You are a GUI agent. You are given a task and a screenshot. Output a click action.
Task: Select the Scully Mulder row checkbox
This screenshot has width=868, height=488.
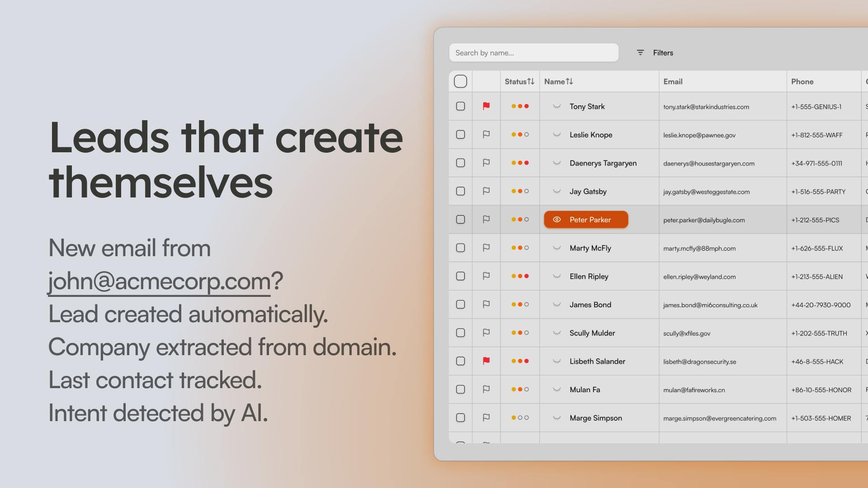click(460, 333)
